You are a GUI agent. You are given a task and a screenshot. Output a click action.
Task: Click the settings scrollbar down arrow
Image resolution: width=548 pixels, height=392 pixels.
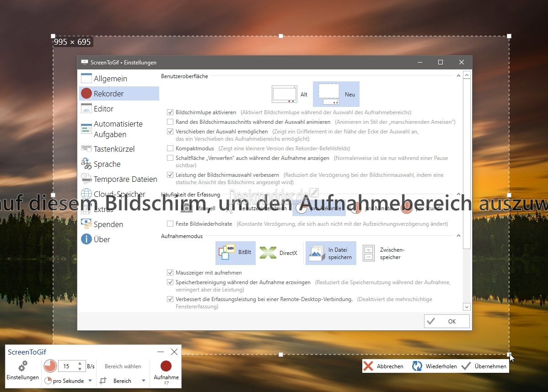click(x=467, y=307)
